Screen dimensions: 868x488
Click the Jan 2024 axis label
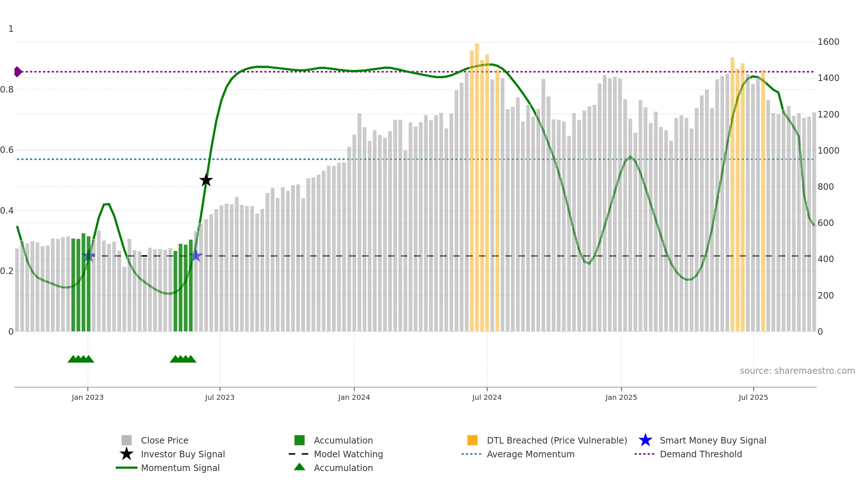pos(354,398)
